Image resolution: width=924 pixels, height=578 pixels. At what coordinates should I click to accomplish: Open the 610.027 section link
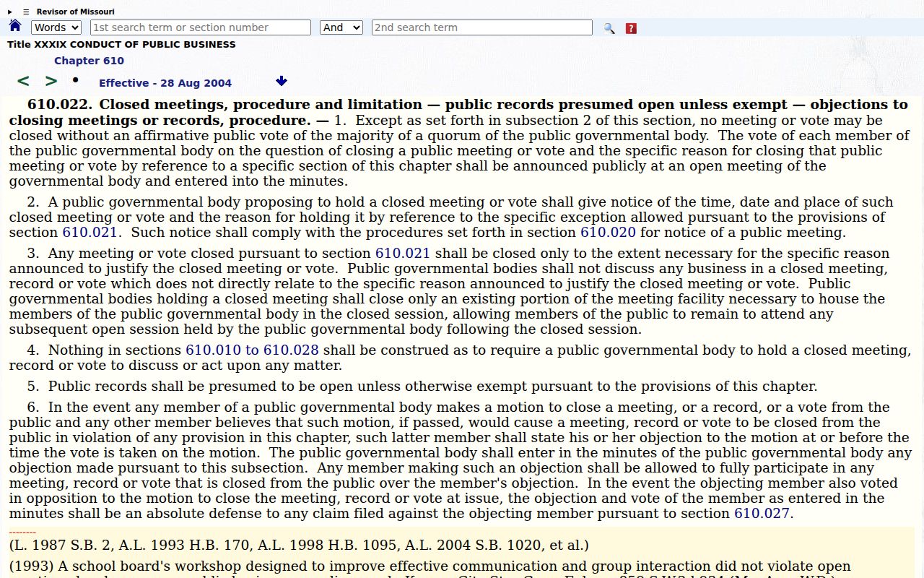pos(762,514)
